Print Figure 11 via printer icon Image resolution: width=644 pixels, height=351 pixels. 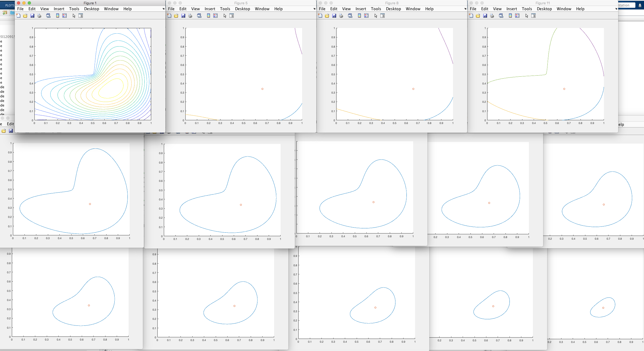pyautogui.click(x=492, y=16)
